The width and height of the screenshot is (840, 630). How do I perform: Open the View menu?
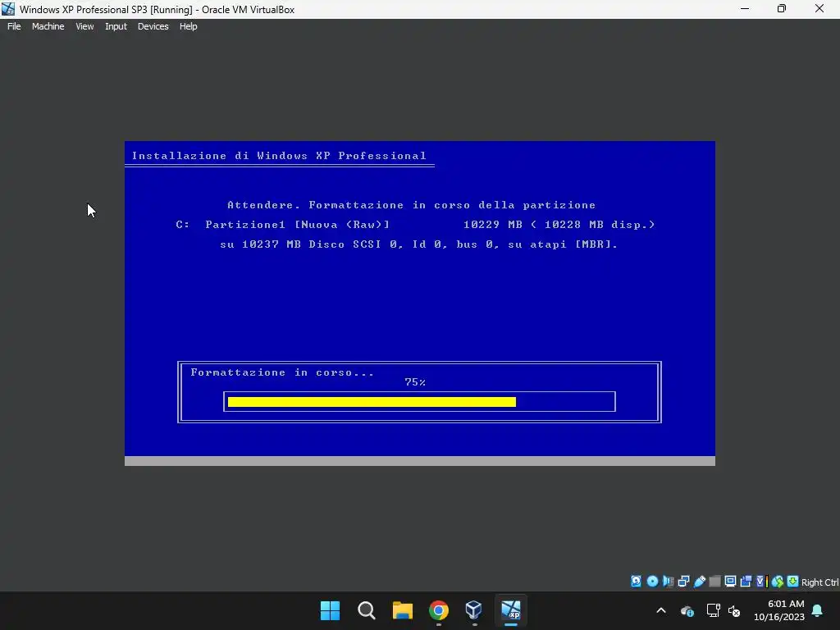click(84, 26)
